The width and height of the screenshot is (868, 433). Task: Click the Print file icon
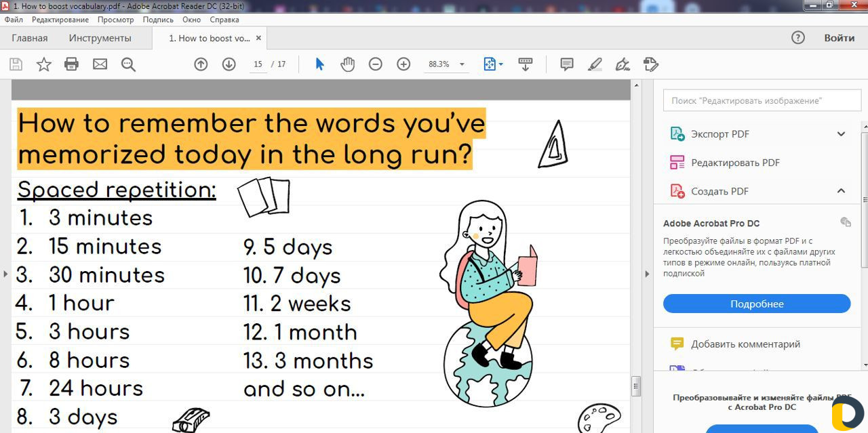click(71, 64)
